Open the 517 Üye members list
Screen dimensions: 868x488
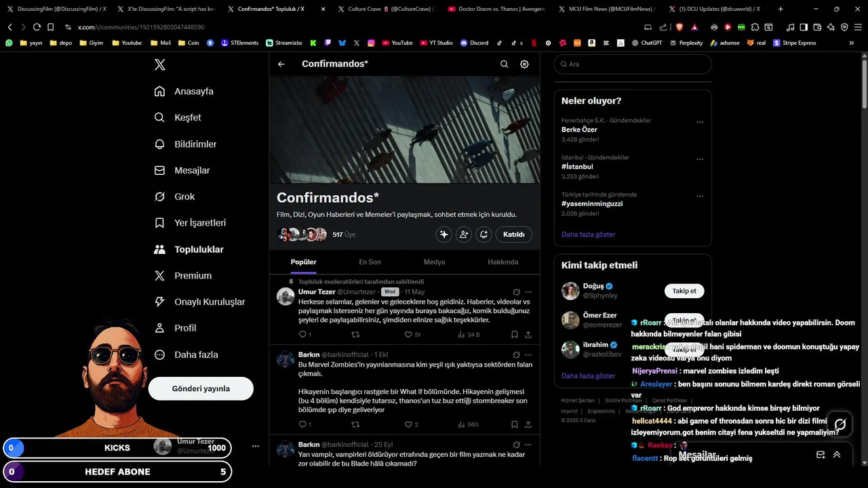344,235
